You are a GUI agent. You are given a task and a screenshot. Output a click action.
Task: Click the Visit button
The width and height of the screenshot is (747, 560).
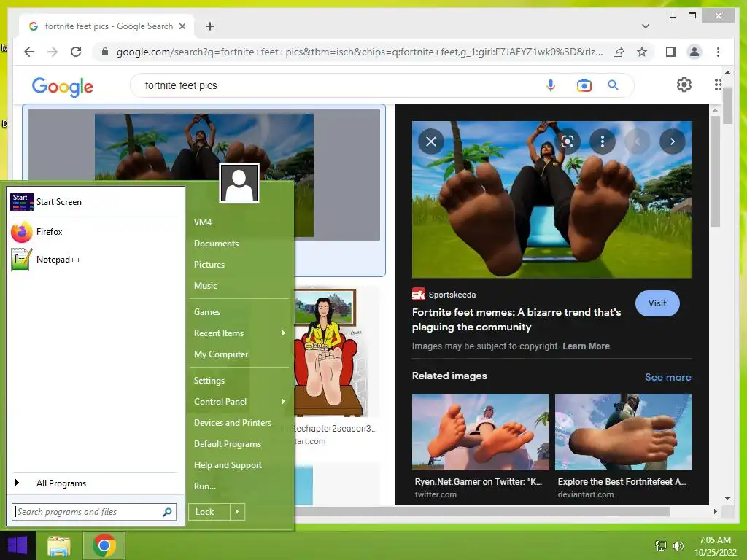(x=657, y=303)
